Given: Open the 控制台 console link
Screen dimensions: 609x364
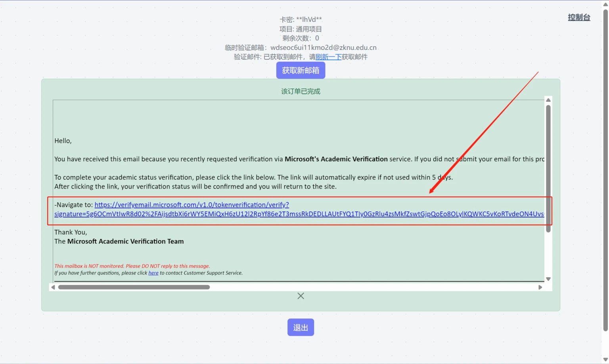Looking at the screenshot, I should pyautogui.click(x=579, y=17).
